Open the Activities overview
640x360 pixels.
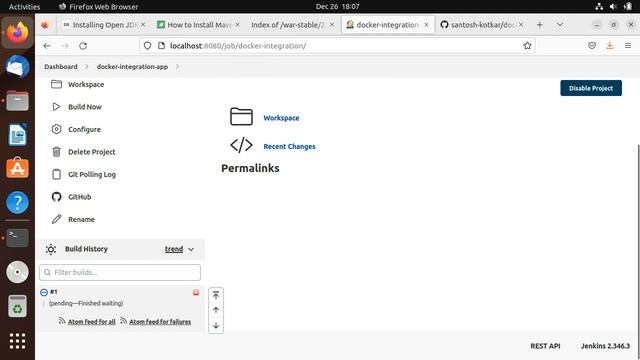24,7
